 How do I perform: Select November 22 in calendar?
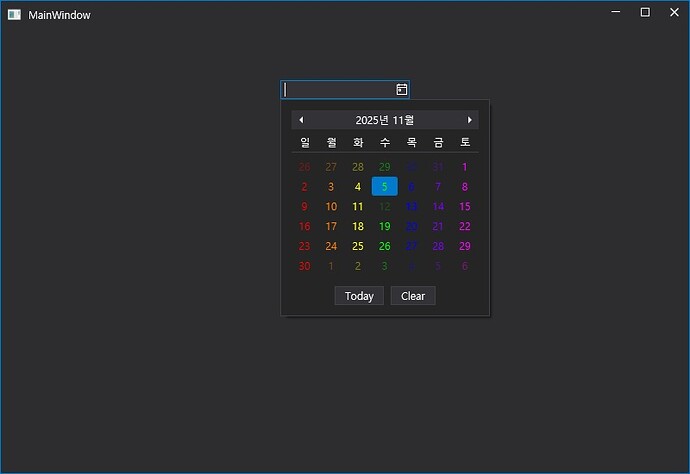point(465,226)
